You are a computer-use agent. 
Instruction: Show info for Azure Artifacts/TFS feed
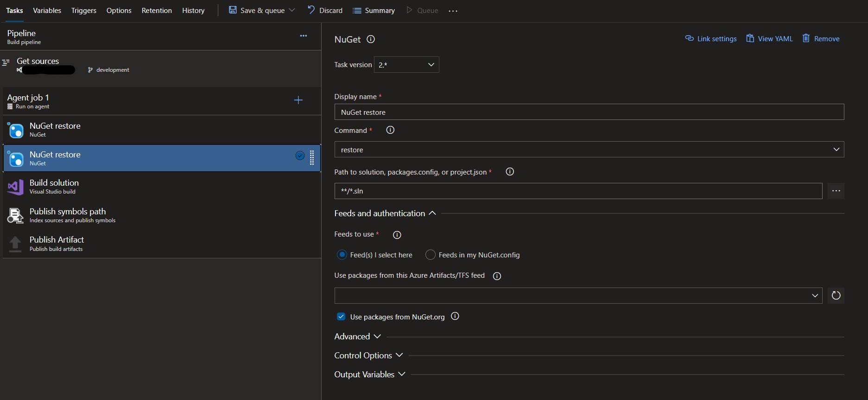tap(497, 276)
